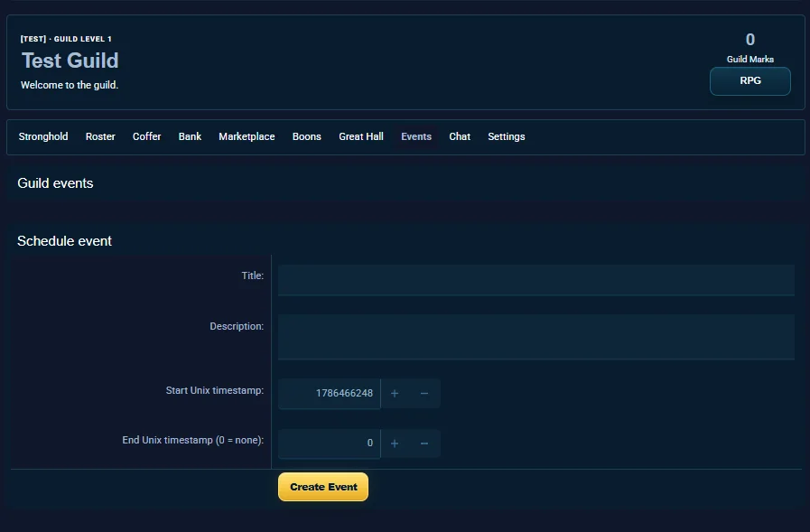Open the guild Settings tab

(507, 137)
